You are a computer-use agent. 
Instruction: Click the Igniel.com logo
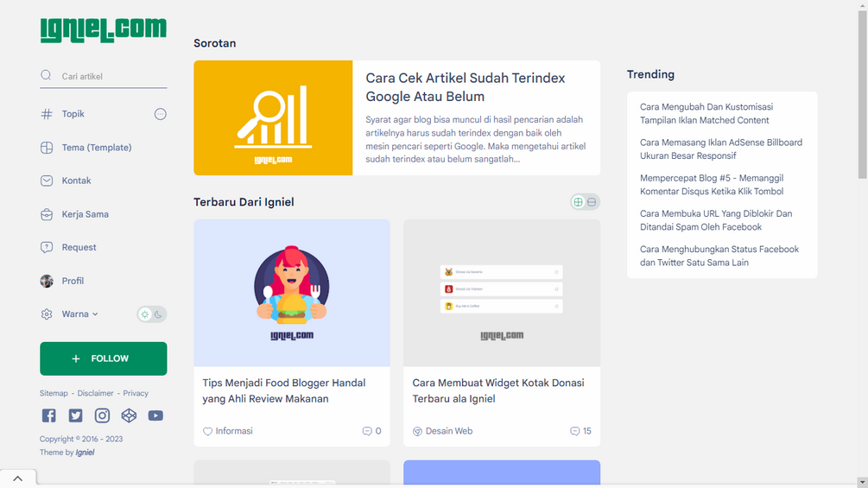103,30
